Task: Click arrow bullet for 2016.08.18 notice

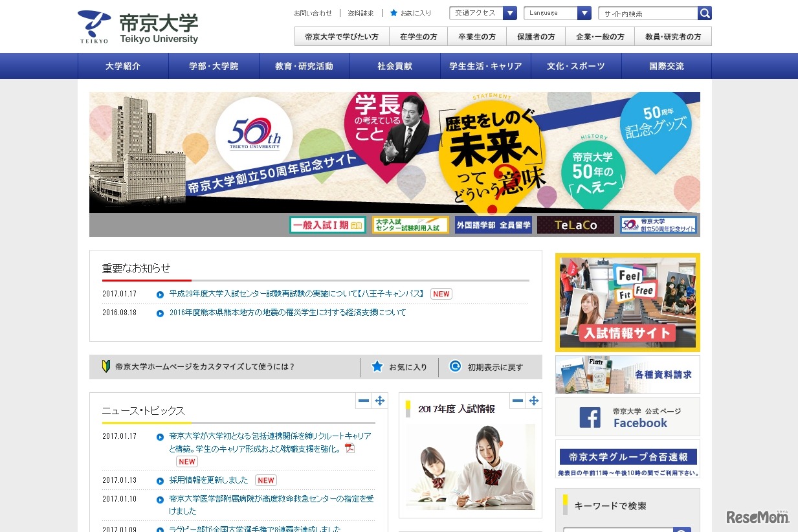Action: tap(160, 313)
